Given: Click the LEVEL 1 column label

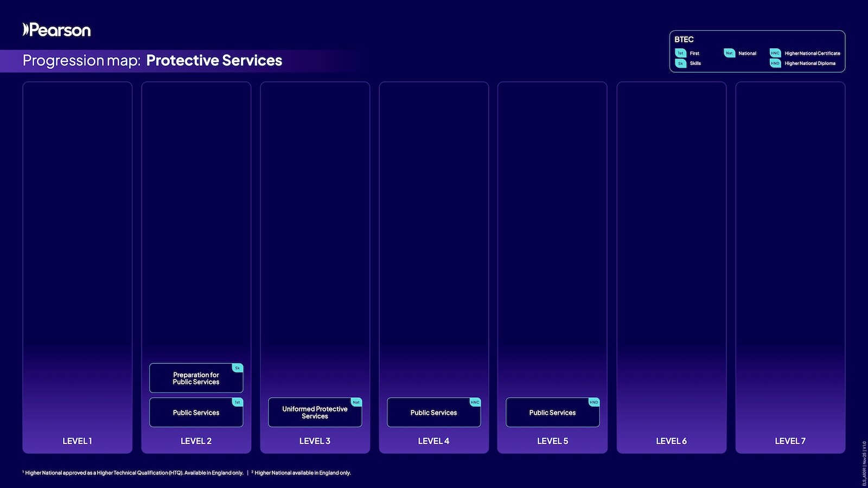Looking at the screenshot, I should tap(77, 441).
